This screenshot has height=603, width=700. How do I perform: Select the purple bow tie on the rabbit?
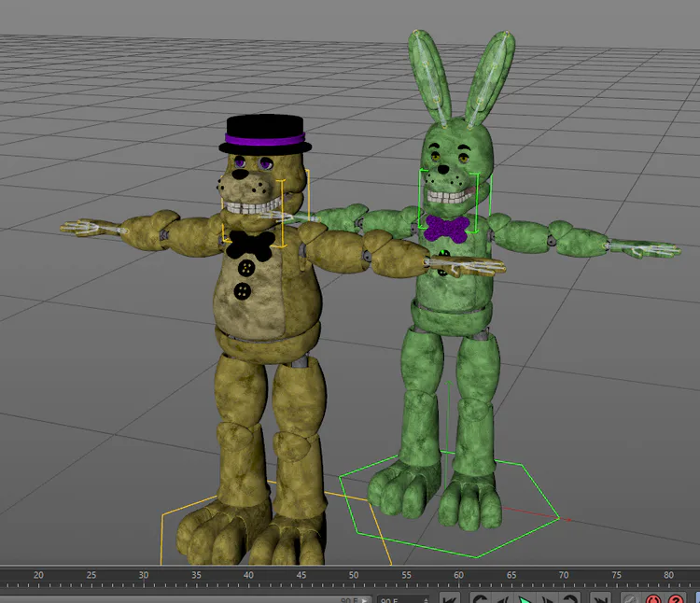[446, 228]
